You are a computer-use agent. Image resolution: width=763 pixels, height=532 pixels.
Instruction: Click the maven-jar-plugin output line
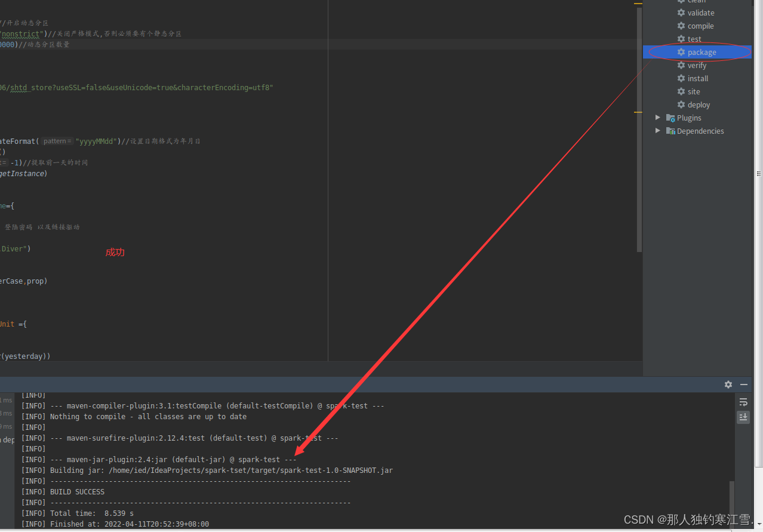pyautogui.click(x=159, y=460)
